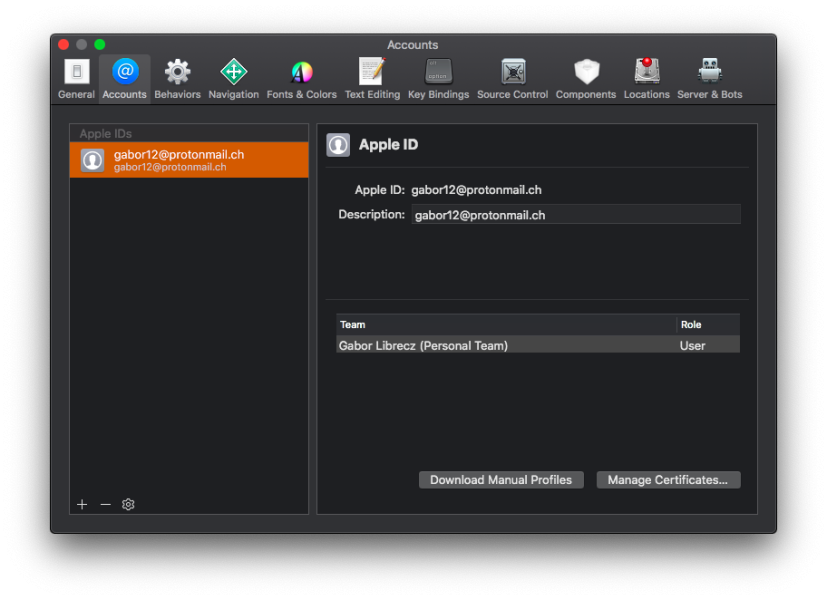Select the Components preferences icon
Screen dimensions: 827x600
[x=586, y=79]
